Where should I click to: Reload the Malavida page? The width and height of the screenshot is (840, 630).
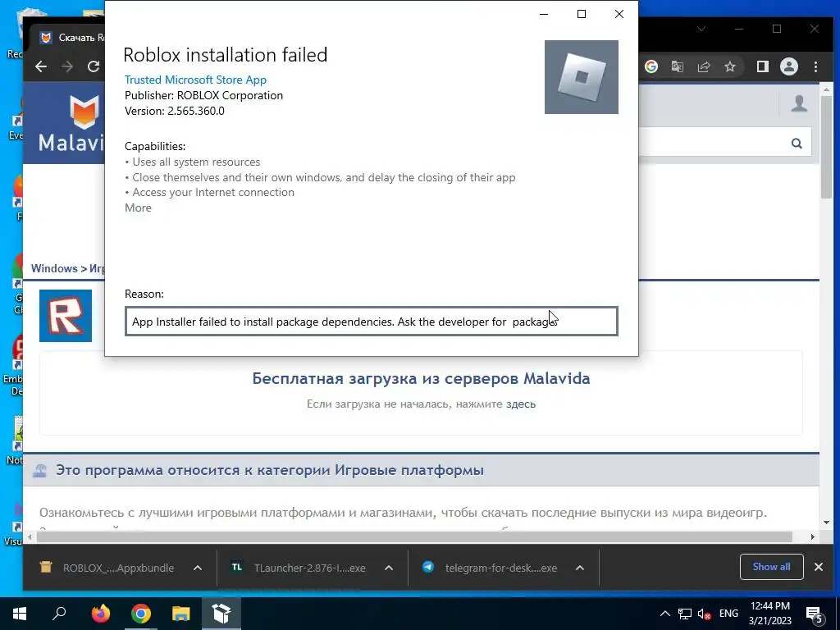(x=94, y=66)
